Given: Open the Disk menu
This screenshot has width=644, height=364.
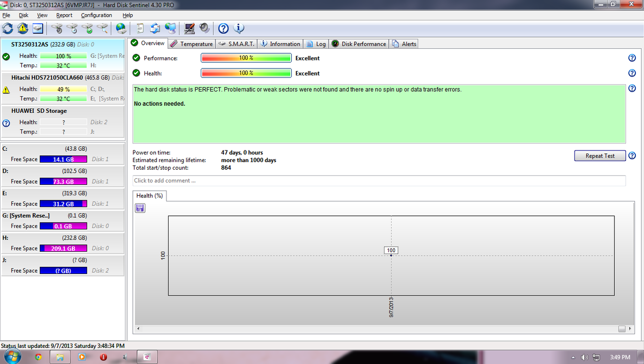Looking at the screenshot, I should (x=24, y=15).
